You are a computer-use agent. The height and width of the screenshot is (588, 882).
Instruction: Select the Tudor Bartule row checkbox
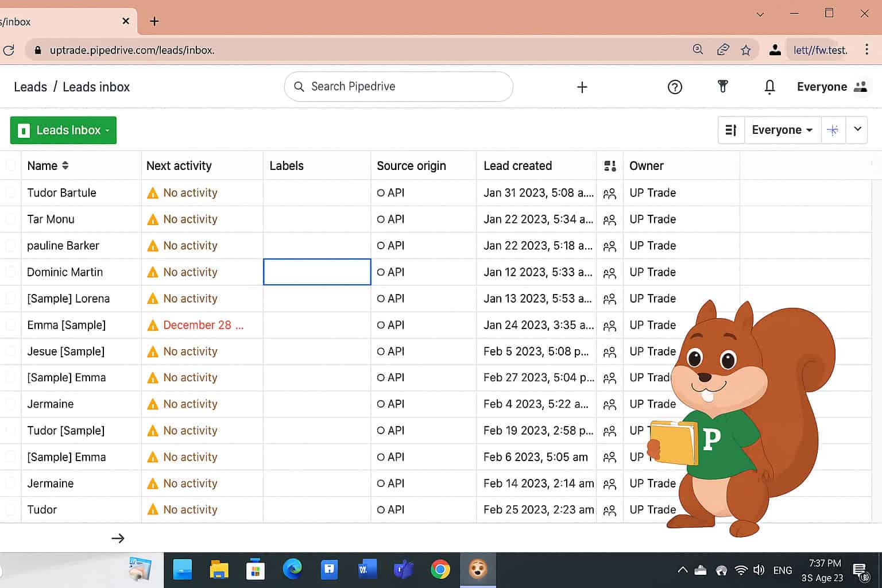[x=10, y=193]
